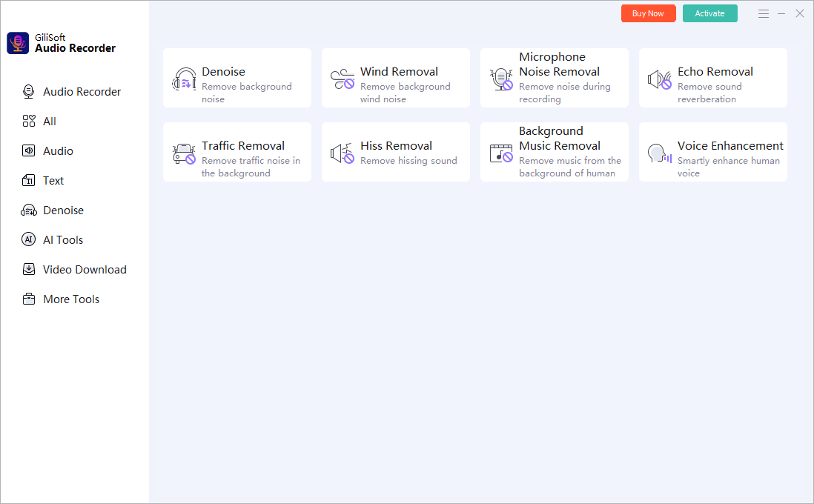814x504 pixels.
Task: Open Background Music Removal tool title
Action: 560,139
